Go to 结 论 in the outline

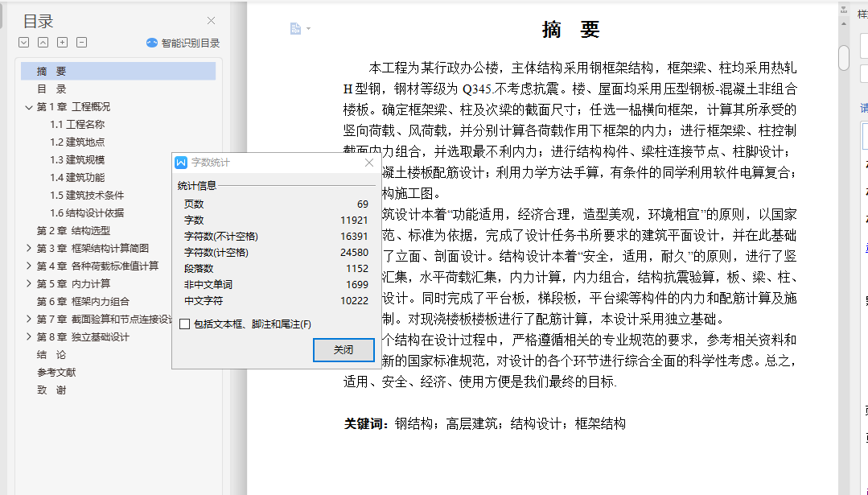[51, 355]
